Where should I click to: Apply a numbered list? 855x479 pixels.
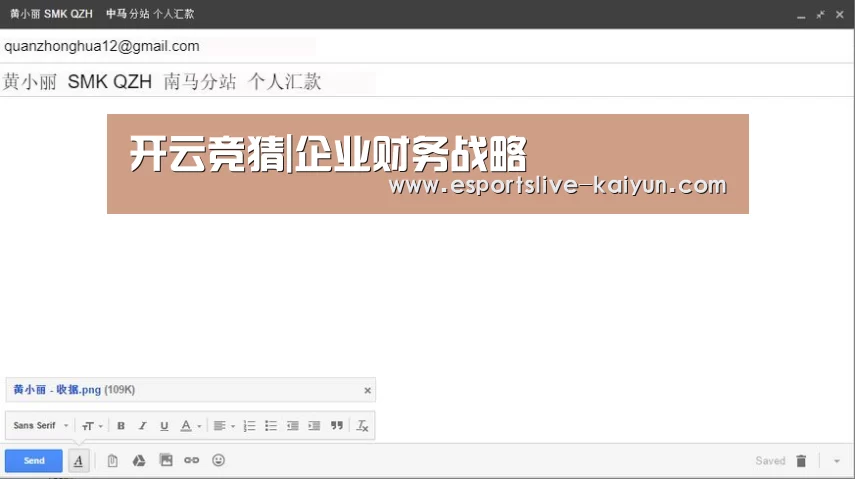pos(249,426)
